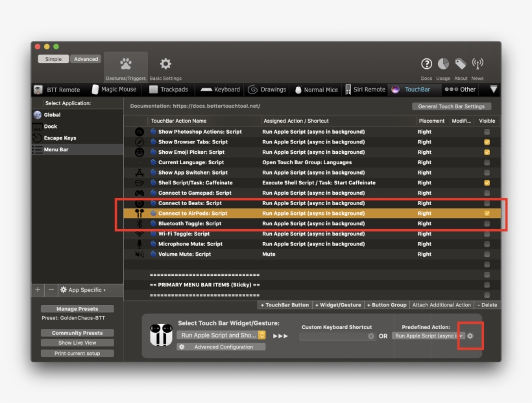Click General Touch Bar Settings button
This screenshot has width=532, height=403.
pos(452,106)
